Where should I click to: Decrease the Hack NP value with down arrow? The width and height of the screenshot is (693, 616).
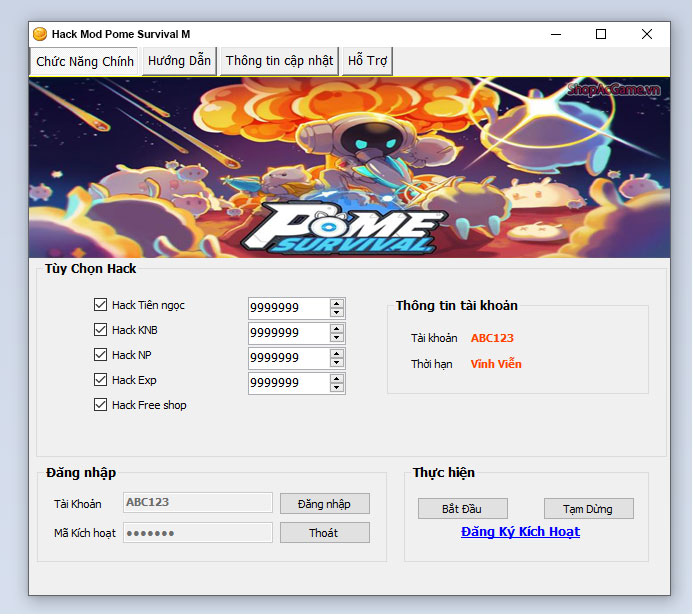tap(337, 362)
